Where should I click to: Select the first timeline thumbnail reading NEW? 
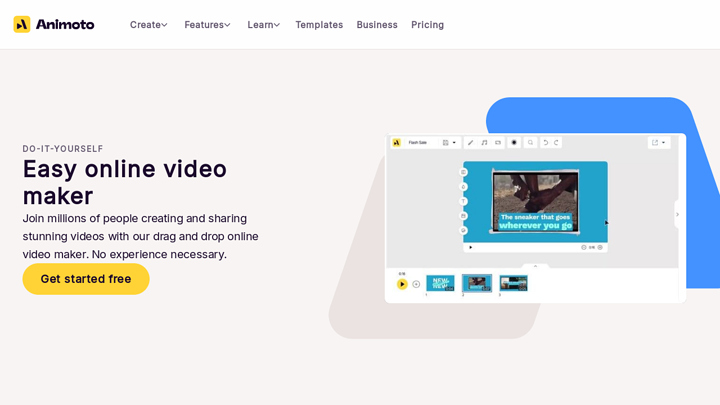pyautogui.click(x=440, y=283)
